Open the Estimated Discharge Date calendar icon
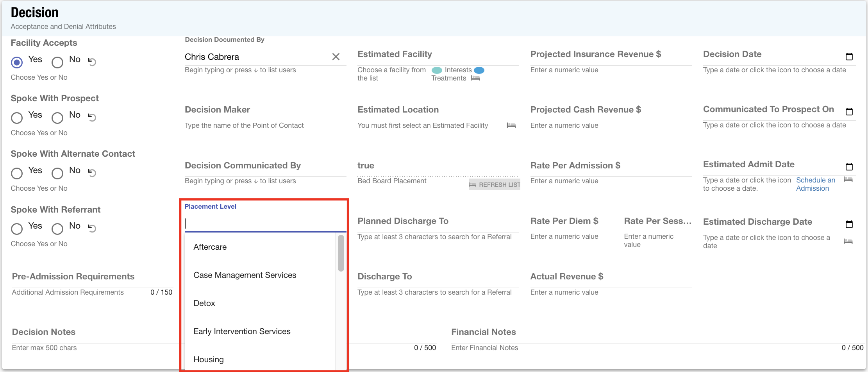 click(x=849, y=224)
